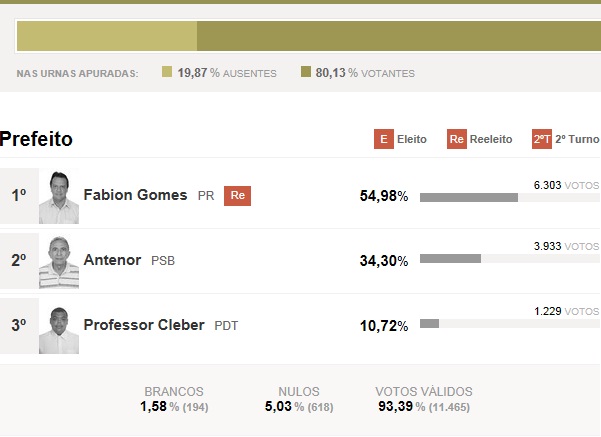Screen dimensions: 601x437
Task: Click the 2º Turno legend icon
Action: click(x=541, y=139)
